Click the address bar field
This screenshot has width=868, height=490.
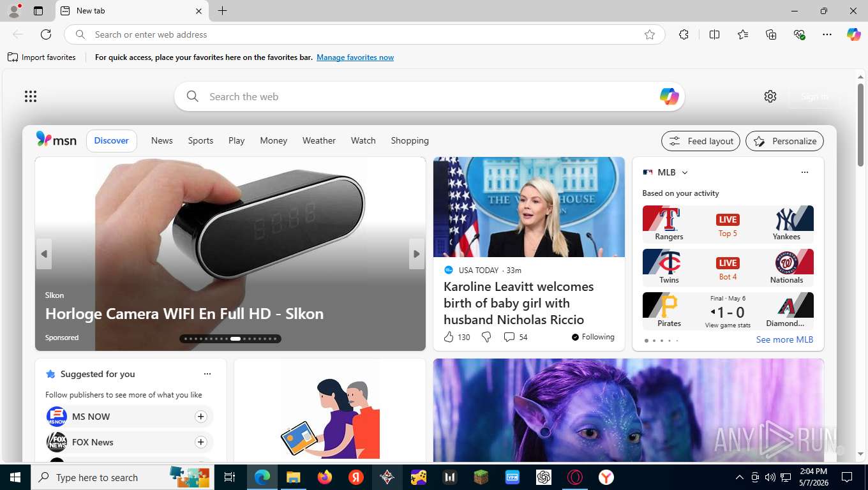[x=364, y=34]
